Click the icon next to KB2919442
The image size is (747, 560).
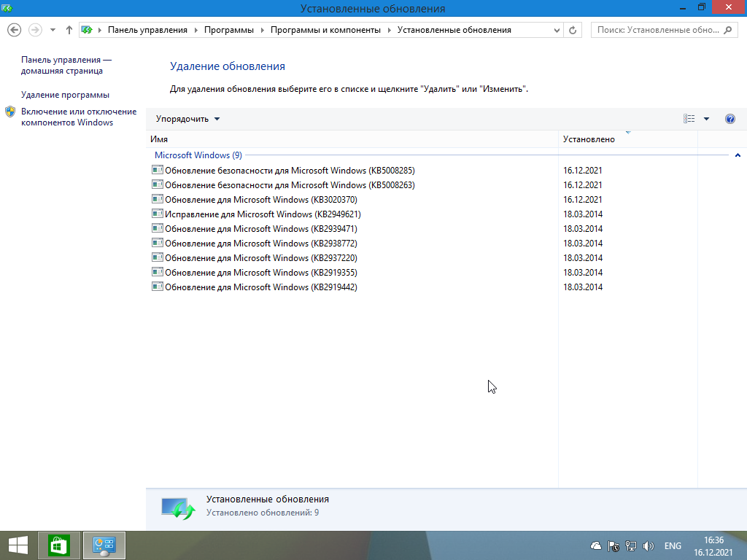pyautogui.click(x=158, y=287)
